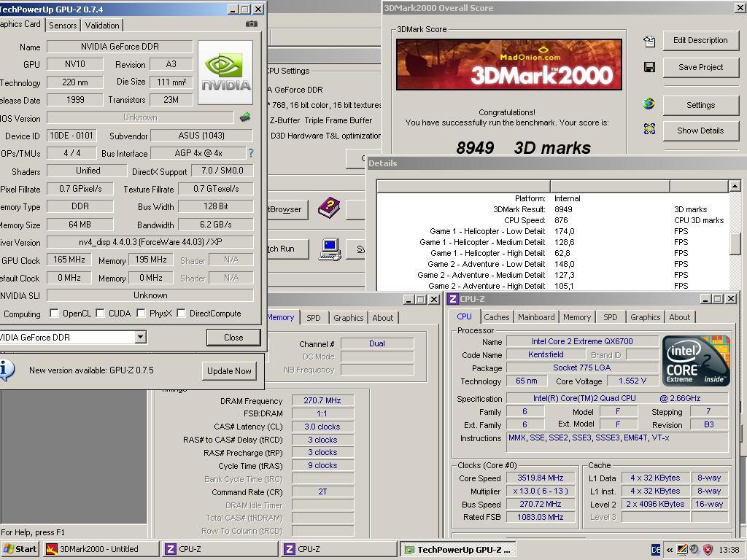Click the Core Voltage value 1.552 V
This screenshot has height=560, width=747.
pyautogui.click(x=632, y=381)
